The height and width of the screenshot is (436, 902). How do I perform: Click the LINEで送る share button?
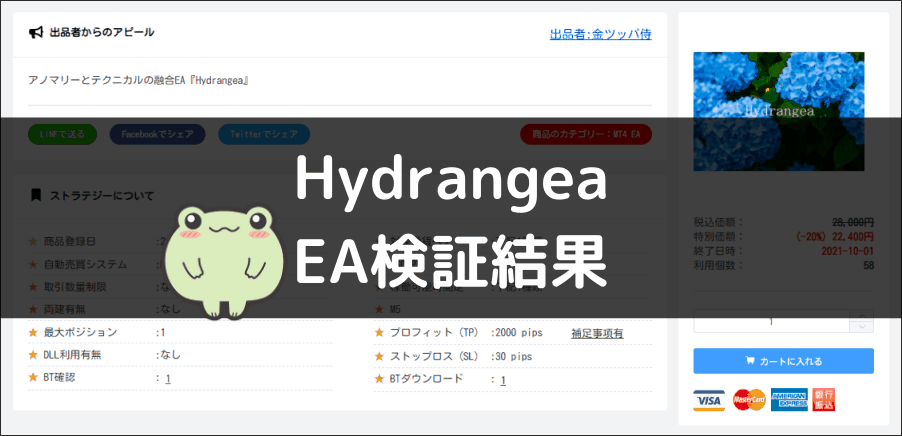62,134
